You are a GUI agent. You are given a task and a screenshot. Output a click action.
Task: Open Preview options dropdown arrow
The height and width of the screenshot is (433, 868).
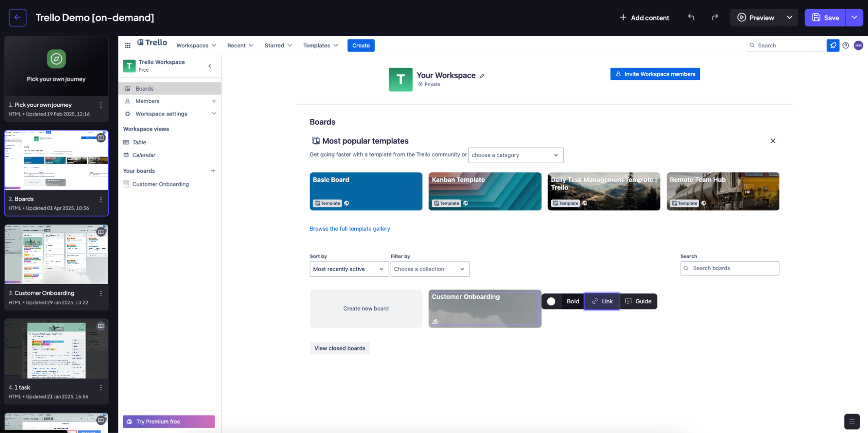789,17
